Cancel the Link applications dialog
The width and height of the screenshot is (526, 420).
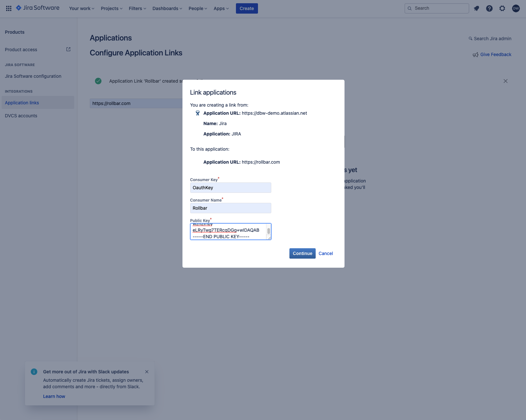[326, 253]
